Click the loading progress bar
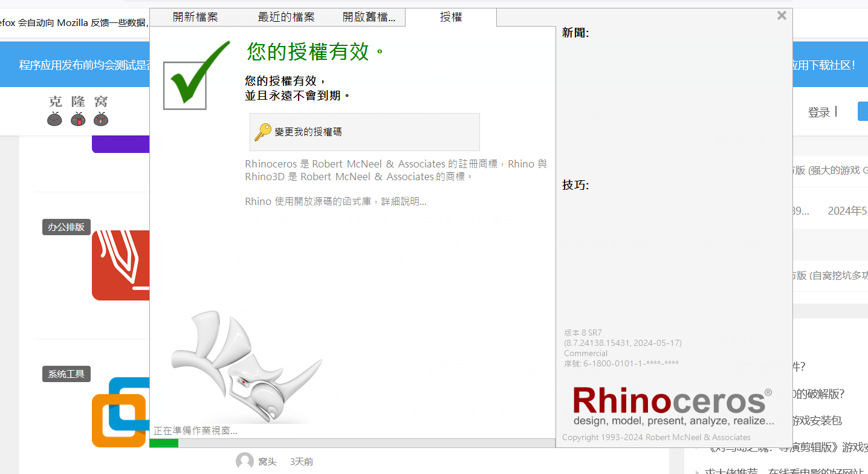Screen dimensions: 868x474 352,443
